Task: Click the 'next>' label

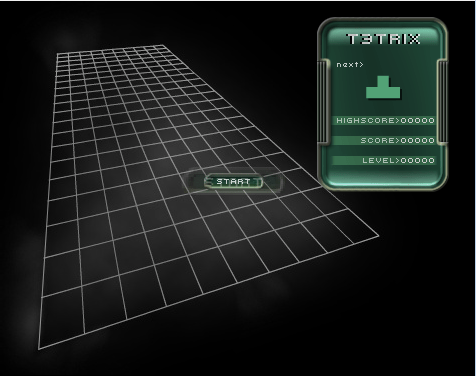Action: (350, 64)
